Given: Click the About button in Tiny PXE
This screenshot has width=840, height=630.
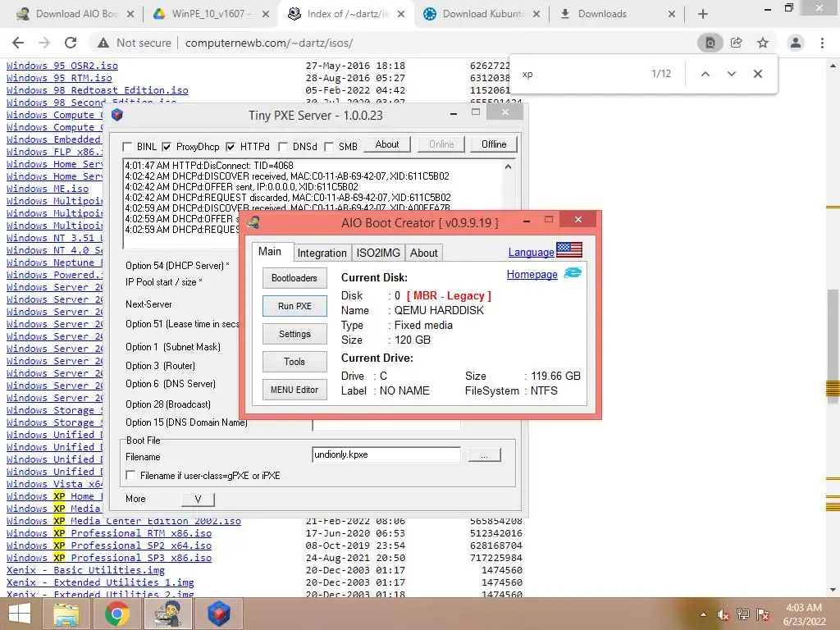Looking at the screenshot, I should coord(387,144).
